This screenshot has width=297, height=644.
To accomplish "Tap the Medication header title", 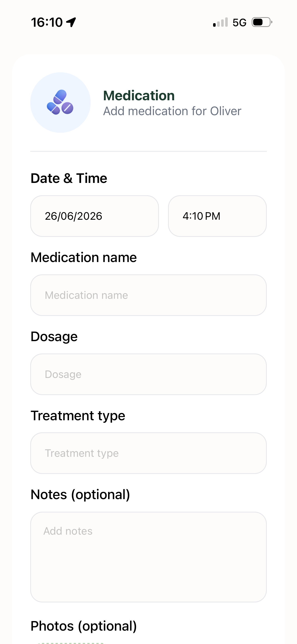I will [x=139, y=95].
